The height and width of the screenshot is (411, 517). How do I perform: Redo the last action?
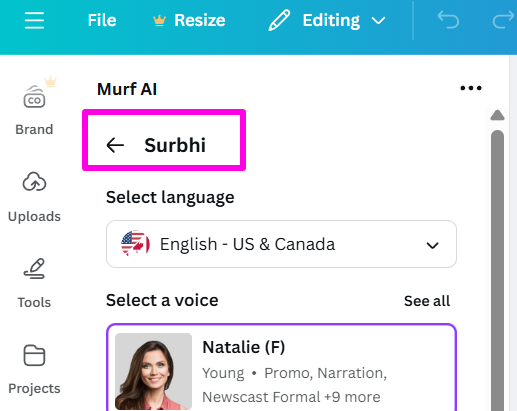tap(503, 20)
